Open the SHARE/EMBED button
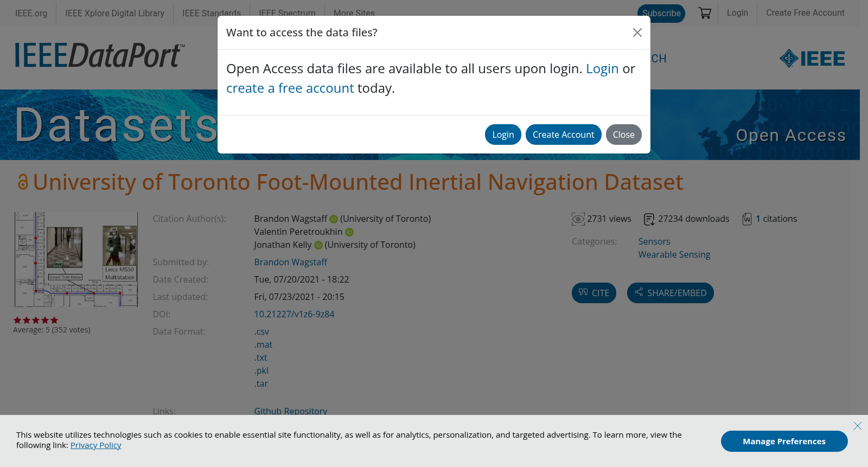Viewport: 868px width, 467px height. pos(670,293)
